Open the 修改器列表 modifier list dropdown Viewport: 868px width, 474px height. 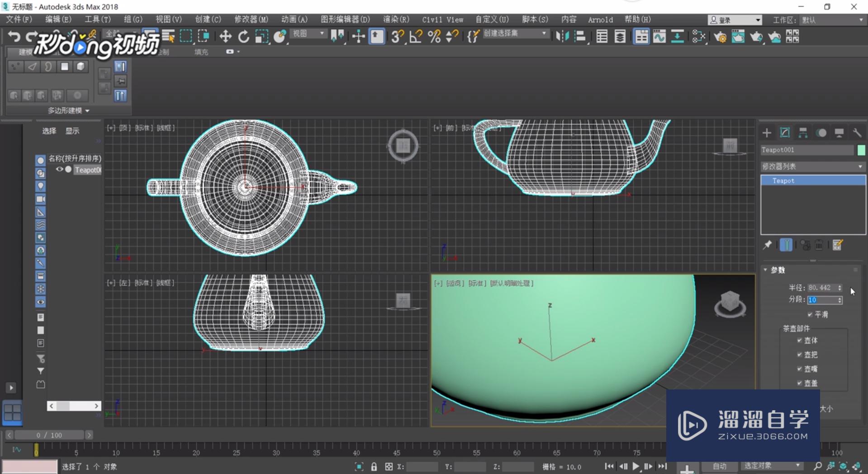pyautogui.click(x=813, y=166)
